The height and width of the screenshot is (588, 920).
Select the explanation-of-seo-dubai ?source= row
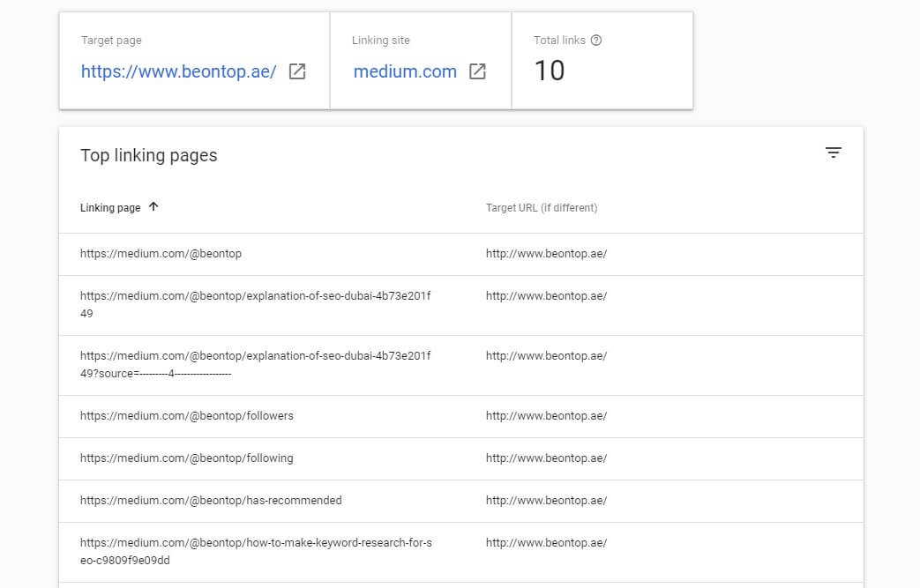coord(460,365)
